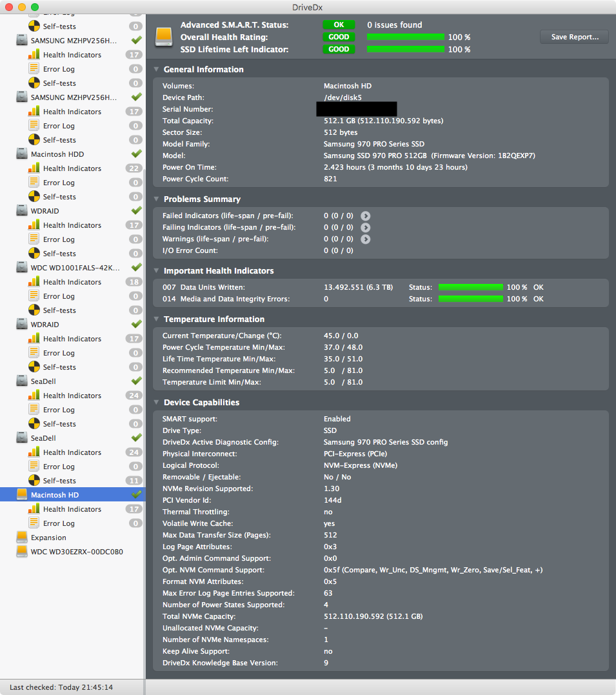The width and height of the screenshot is (616, 695).
Task: Select the WDC WD30EZRX-00DC0B0 drive icon
Action: coord(22,551)
